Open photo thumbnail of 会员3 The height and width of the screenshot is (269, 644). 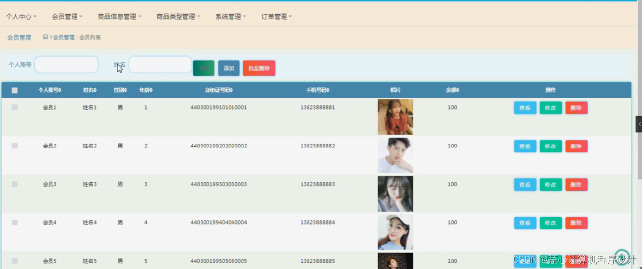pos(395,194)
